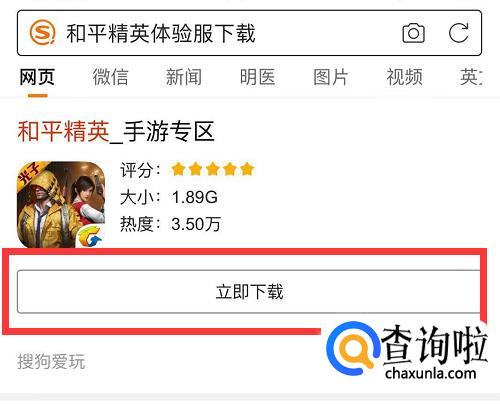Open the camera image search icon

[x=414, y=33]
